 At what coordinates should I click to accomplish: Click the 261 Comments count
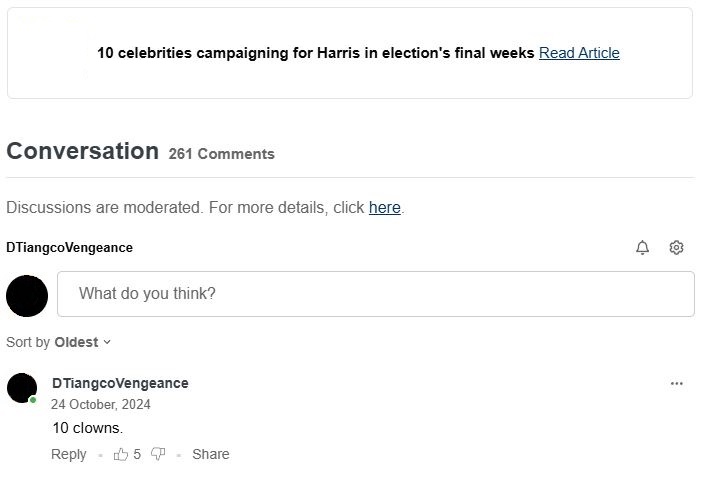[x=221, y=154]
